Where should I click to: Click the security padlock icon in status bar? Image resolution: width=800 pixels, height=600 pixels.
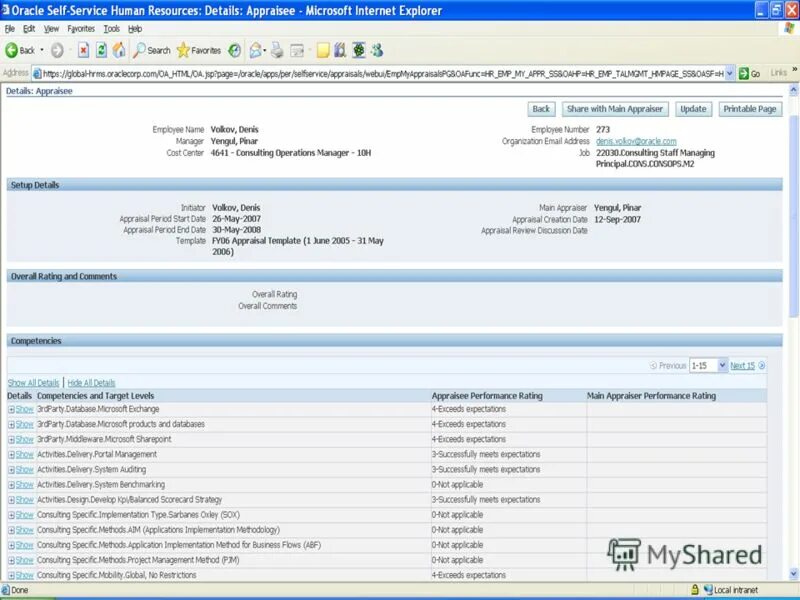(694, 590)
